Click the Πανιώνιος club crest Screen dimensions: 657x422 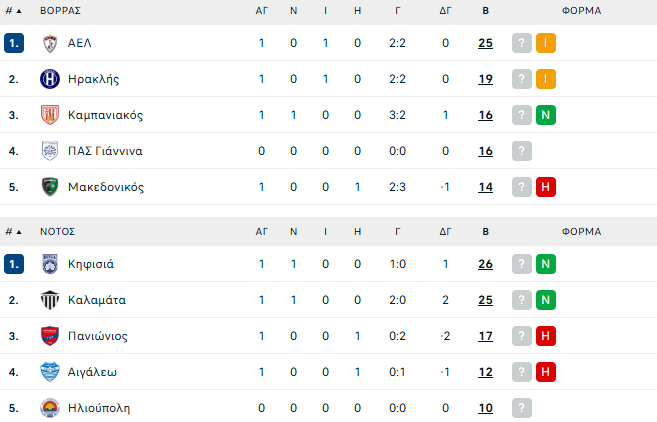(50, 336)
